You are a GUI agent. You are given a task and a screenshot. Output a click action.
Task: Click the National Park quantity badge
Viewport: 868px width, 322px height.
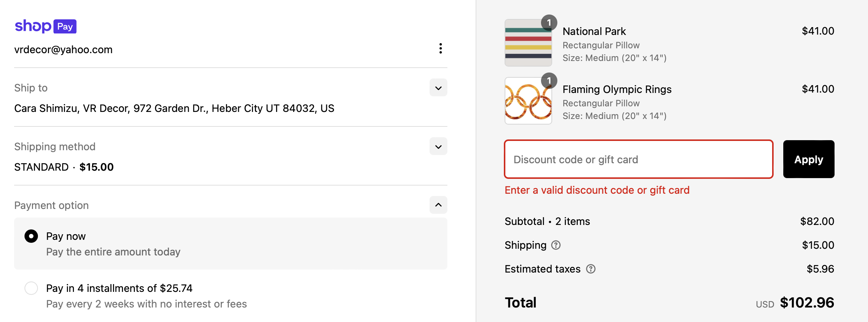click(549, 23)
